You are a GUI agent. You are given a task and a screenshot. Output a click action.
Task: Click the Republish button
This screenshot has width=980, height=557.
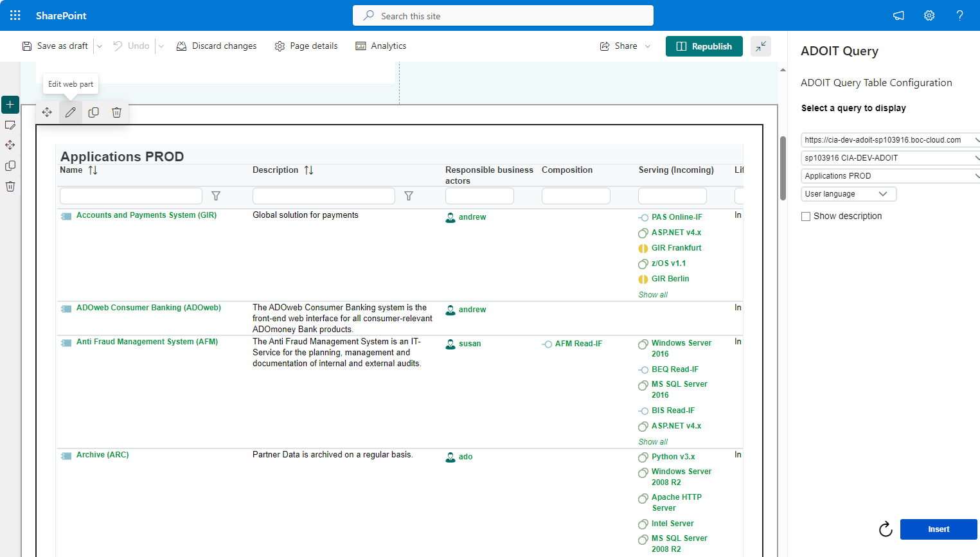tap(704, 46)
